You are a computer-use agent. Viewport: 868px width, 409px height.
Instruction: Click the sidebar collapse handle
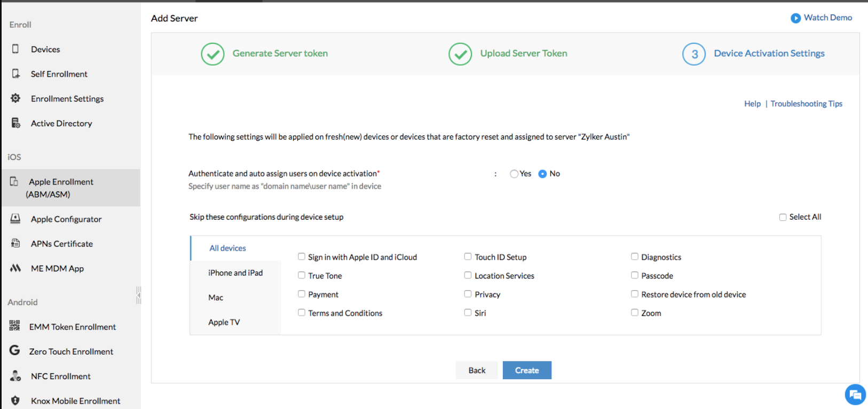(x=139, y=295)
